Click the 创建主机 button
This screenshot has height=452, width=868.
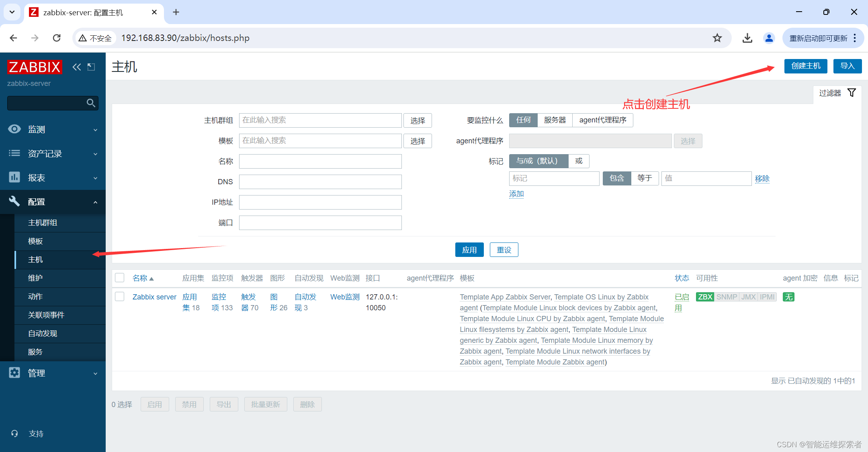tap(805, 66)
